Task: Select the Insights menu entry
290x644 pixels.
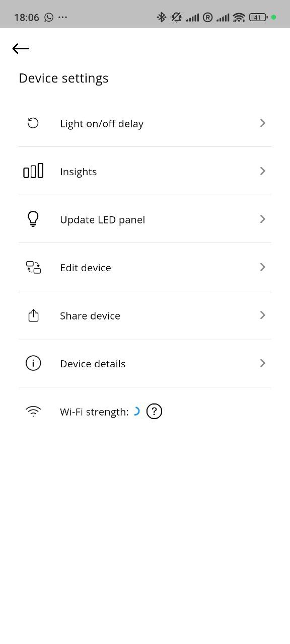Action: click(145, 171)
